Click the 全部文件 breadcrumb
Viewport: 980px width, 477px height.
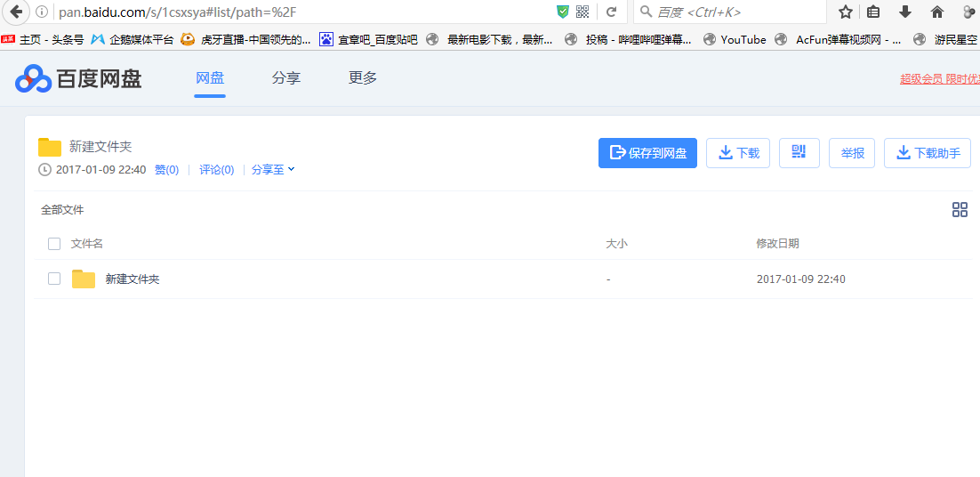(62, 210)
